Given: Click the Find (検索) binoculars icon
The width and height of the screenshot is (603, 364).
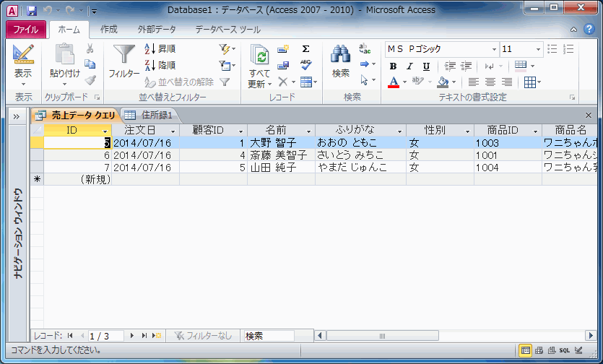Looking at the screenshot, I should (341, 54).
